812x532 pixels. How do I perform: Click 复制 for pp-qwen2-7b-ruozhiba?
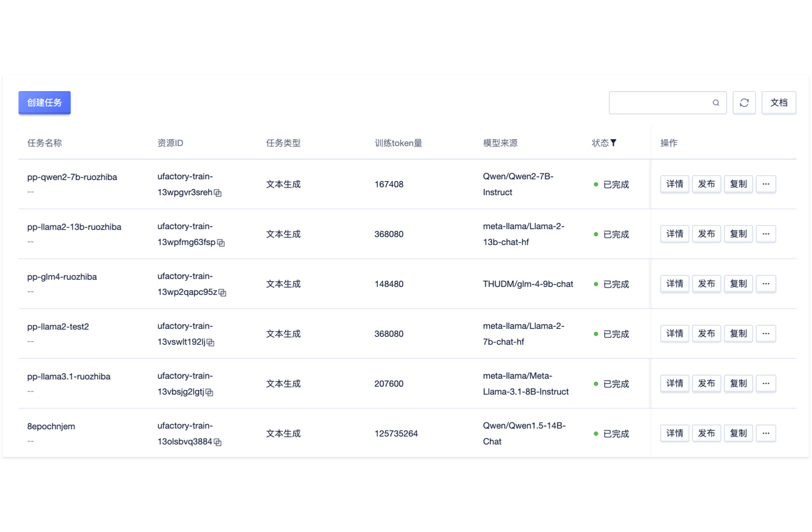tap(738, 184)
